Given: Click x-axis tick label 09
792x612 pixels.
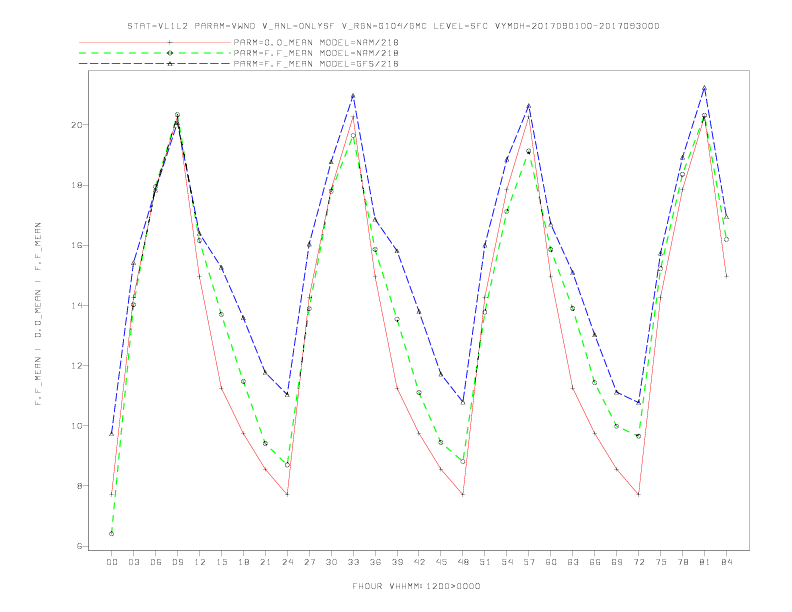Looking at the screenshot, I should (x=177, y=562).
